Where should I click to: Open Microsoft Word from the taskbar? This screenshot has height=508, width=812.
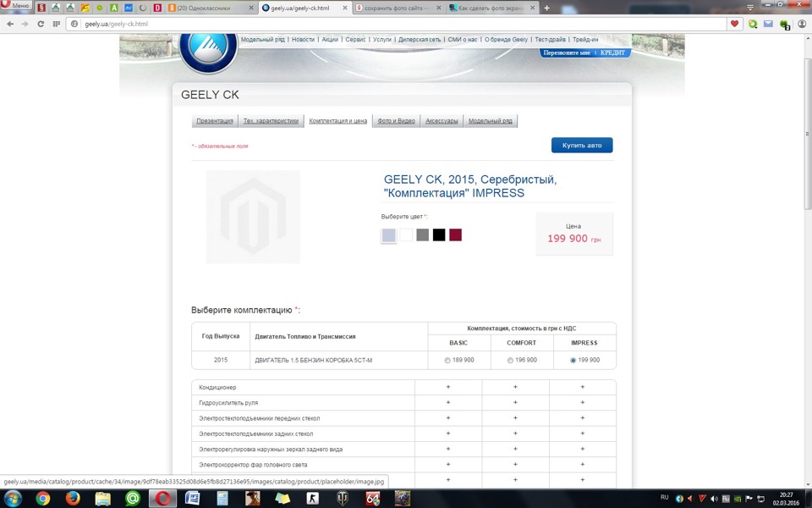click(192, 499)
